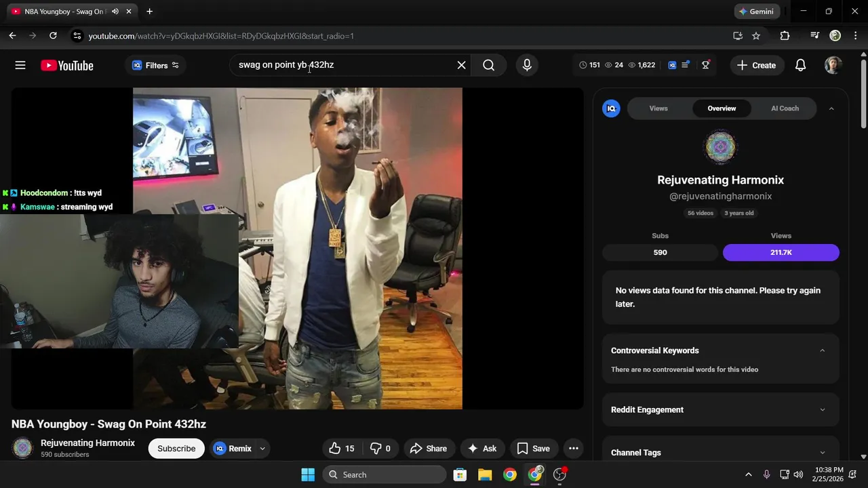Close the NBA Youngboy tab

(129, 12)
